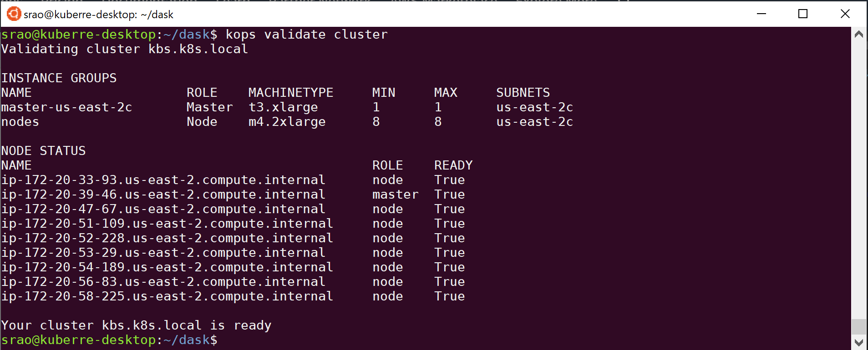This screenshot has height=350, width=868.
Task: Click the empty scrollbar track above thumb
Action: tap(859, 182)
